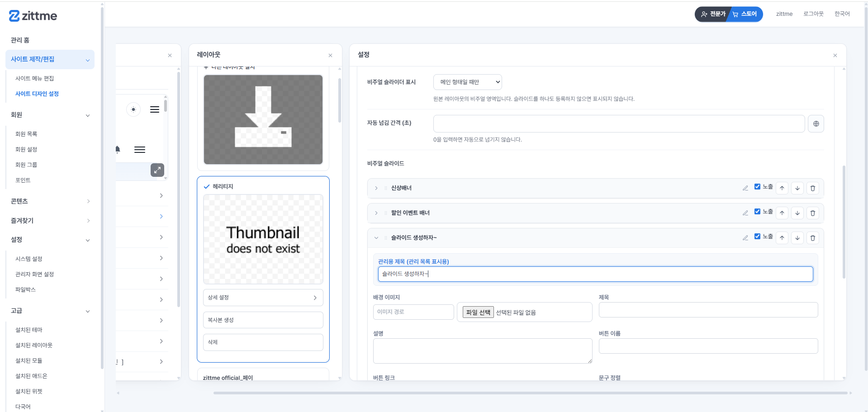The image size is (868, 412).
Task: Close the 레이아웃 panel
Action: pyautogui.click(x=331, y=56)
